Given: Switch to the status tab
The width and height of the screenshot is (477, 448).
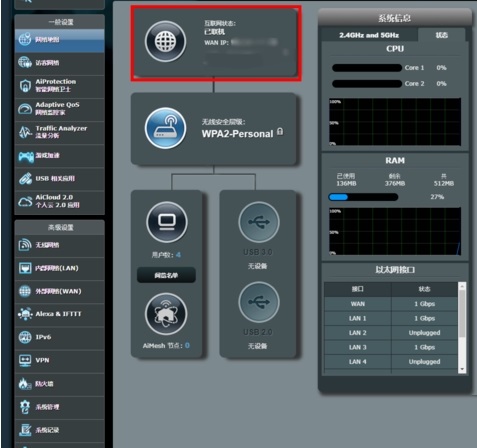Looking at the screenshot, I should 442,35.
